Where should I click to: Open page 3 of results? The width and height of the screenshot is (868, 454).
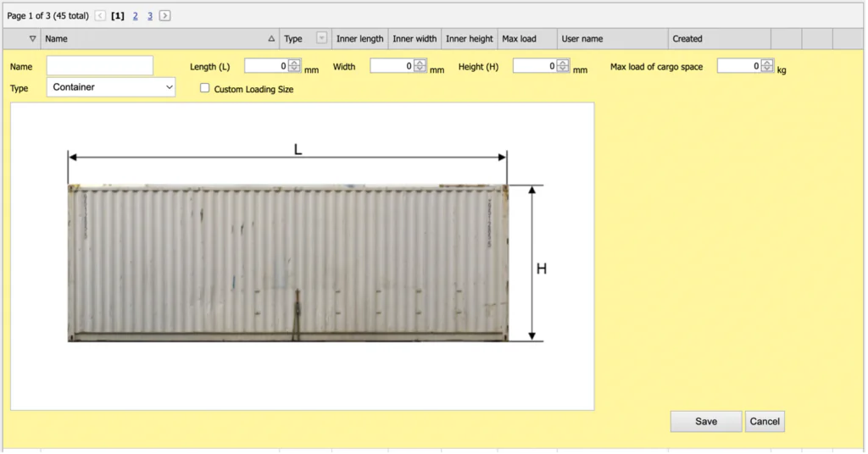pos(150,16)
